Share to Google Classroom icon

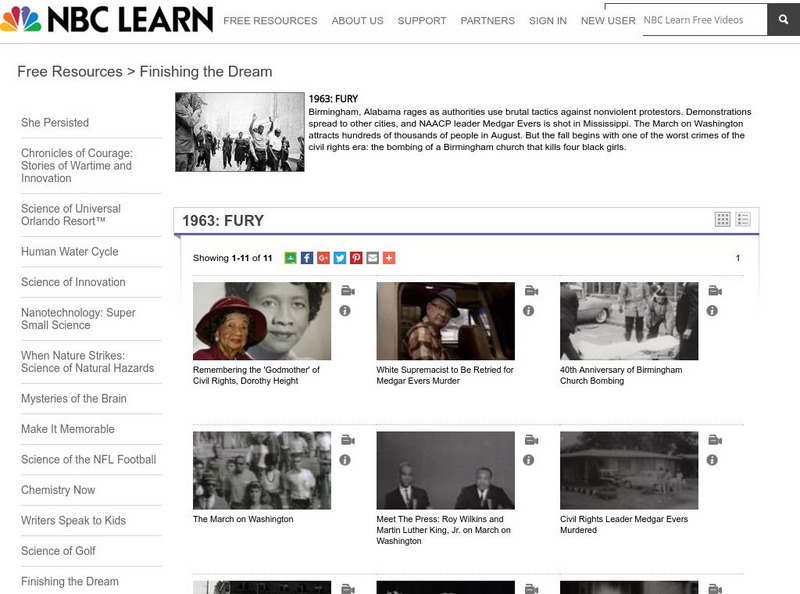pyautogui.click(x=290, y=258)
